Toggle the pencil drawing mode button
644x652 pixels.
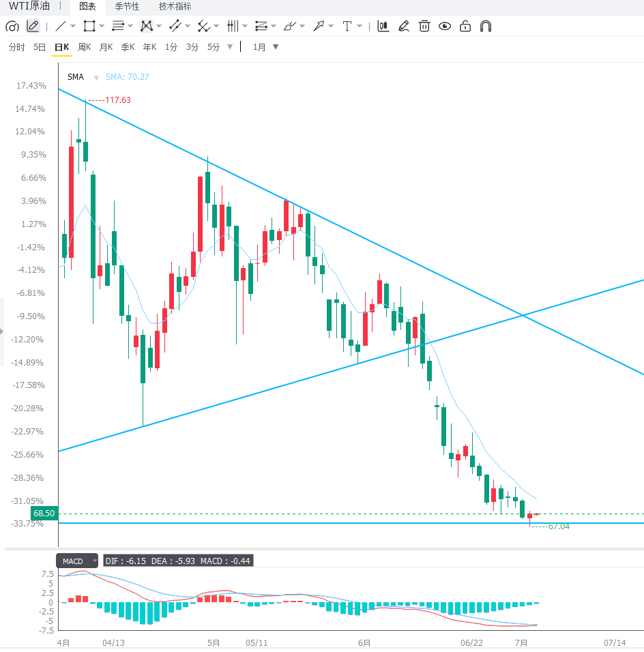point(33,26)
